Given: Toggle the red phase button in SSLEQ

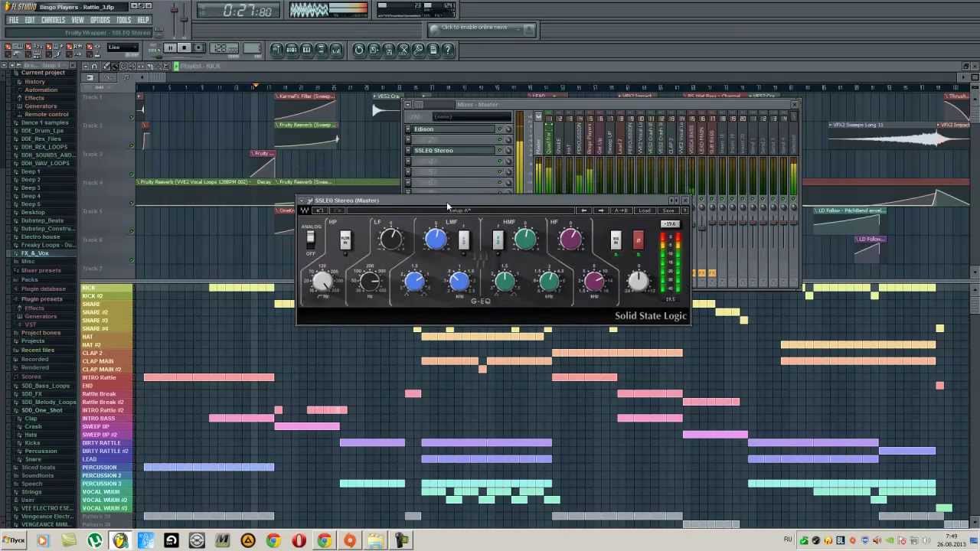Looking at the screenshot, I should 639,240.
